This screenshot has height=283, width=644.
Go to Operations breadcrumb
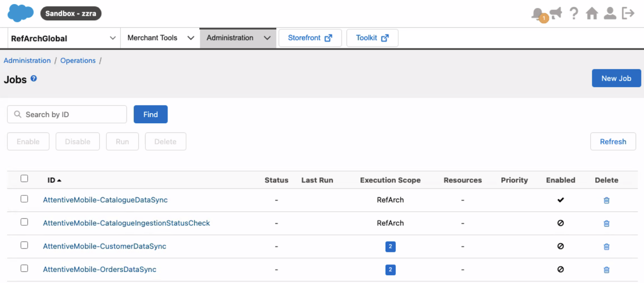click(x=78, y=60)
